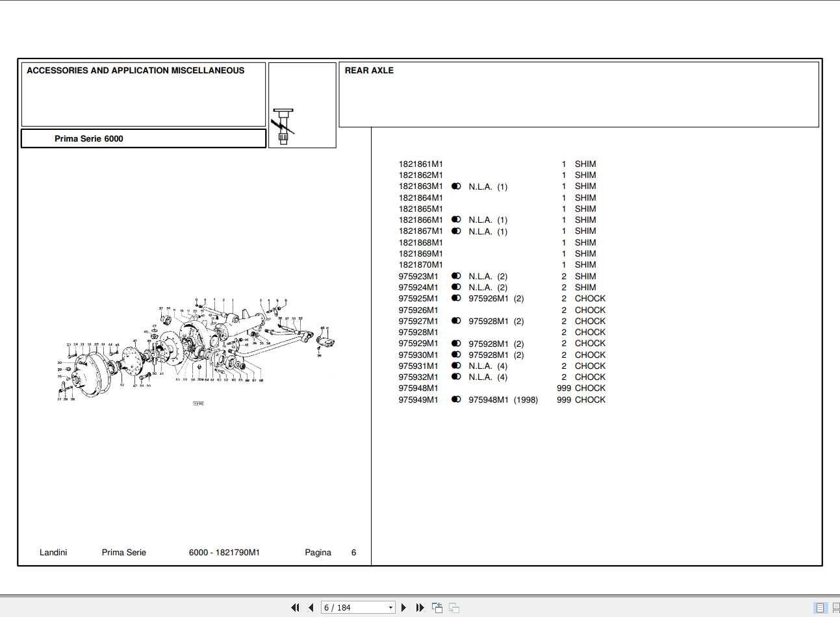Screen dimensions: 840x617
Task: Click the axle shaft section icon
Action: [x=283, y=126]
